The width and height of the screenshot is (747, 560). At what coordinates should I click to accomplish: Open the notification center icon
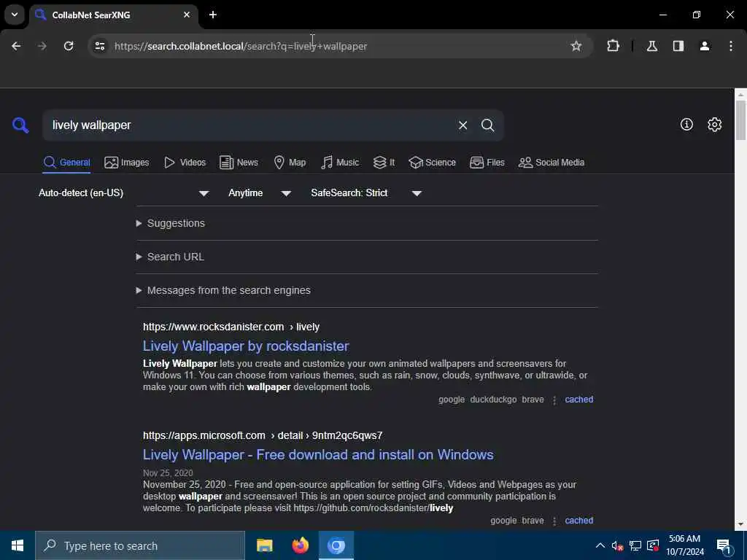724,546
